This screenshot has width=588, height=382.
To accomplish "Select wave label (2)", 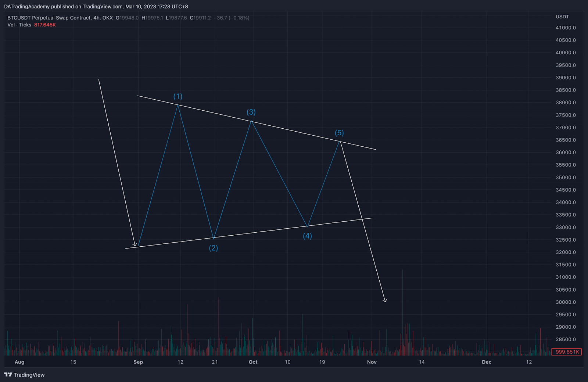I will [214, 248].
